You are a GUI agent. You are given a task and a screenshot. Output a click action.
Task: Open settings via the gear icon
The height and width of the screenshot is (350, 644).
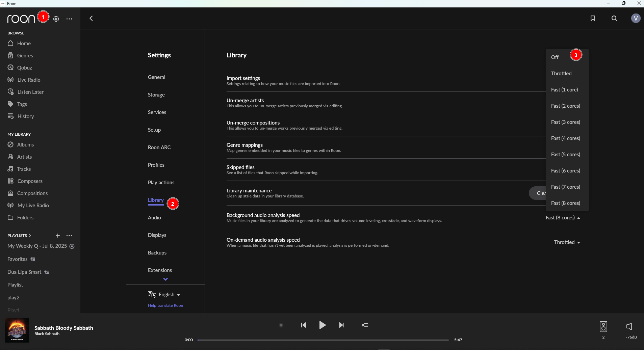pos(56,19)
